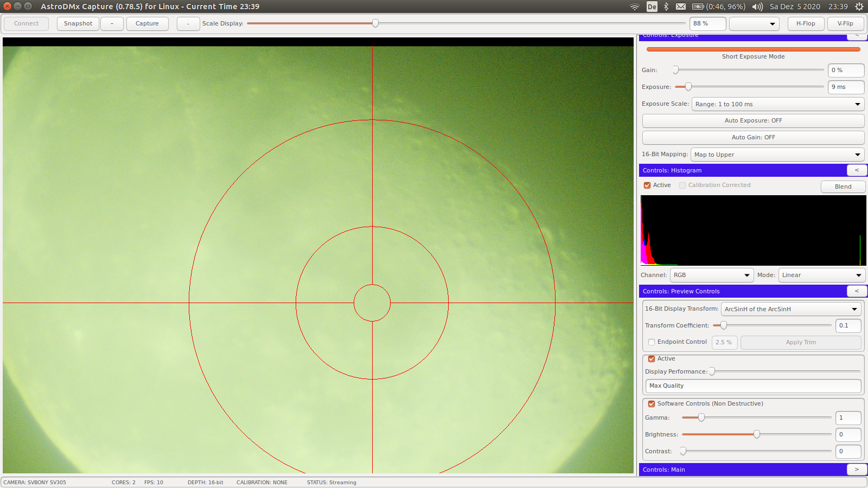The image size is (868, 488).
Task: Toggle the Preview Controls Active checkbox
Action: pos(652,359)
